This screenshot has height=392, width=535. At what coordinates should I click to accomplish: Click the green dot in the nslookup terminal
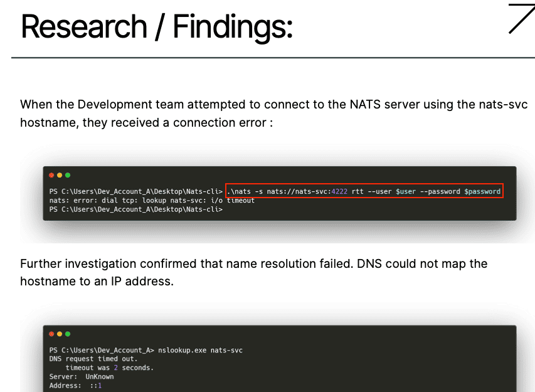pos(68,334)
